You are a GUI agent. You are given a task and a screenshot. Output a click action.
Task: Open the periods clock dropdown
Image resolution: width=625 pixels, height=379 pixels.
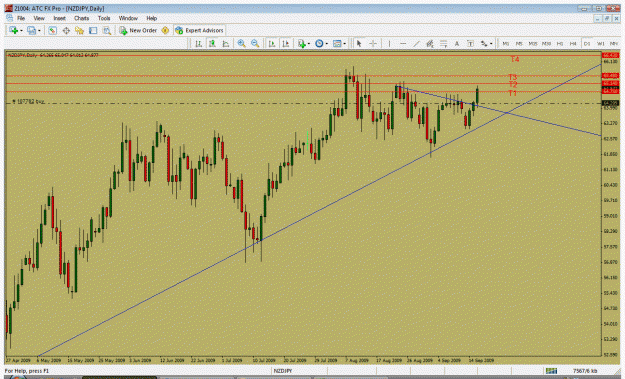click(321, 43)
